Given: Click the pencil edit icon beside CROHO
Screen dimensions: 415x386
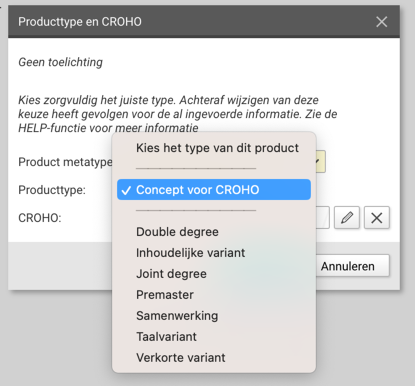Looking at the screenshot, I should tap(347, 218).
